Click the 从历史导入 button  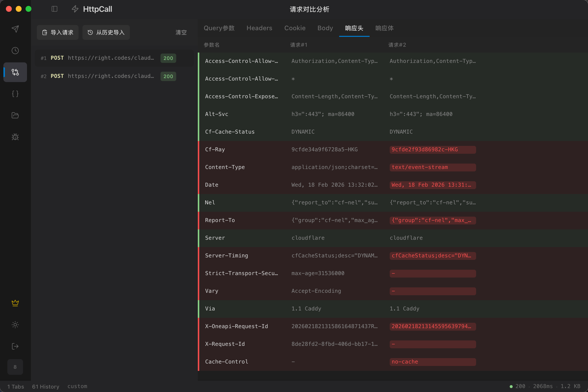tap(106, 32)
